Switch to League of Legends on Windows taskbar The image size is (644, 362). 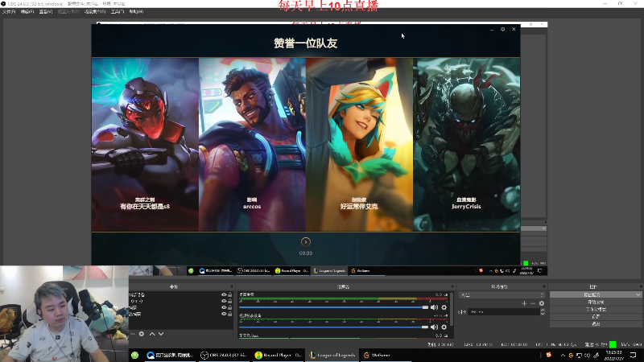click(332, 355)
